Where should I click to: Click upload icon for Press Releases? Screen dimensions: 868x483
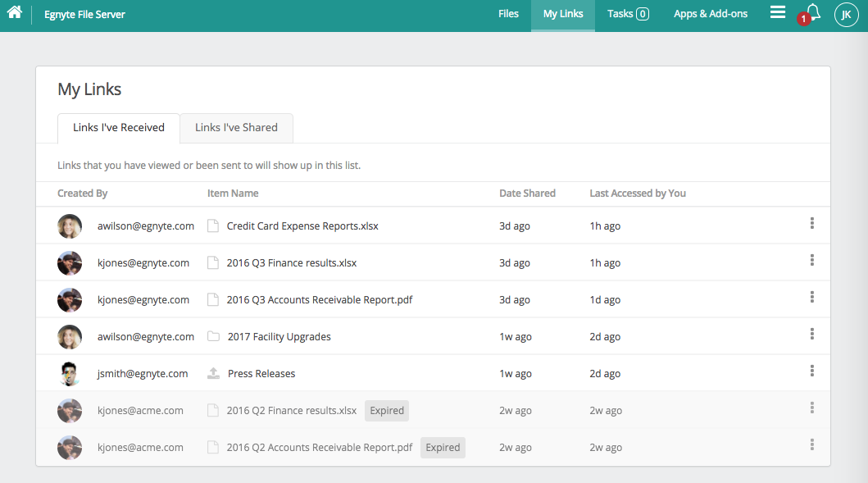pos(213,373)
